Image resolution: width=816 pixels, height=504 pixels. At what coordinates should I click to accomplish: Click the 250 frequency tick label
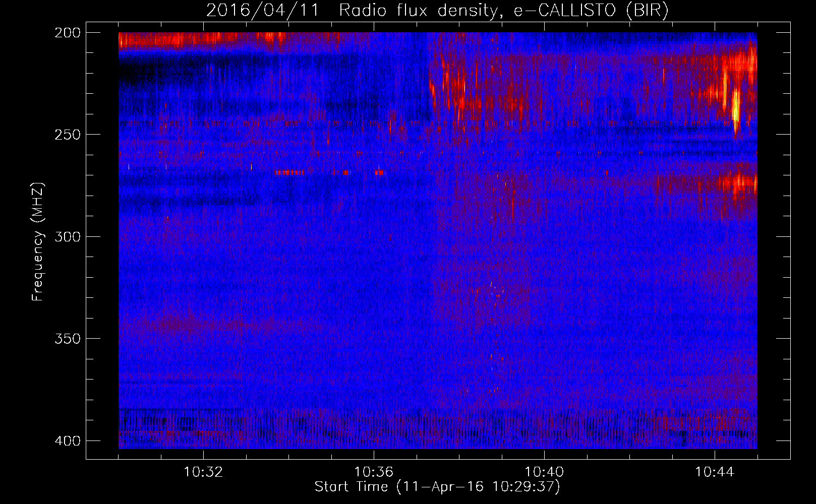tap(67, 135)
